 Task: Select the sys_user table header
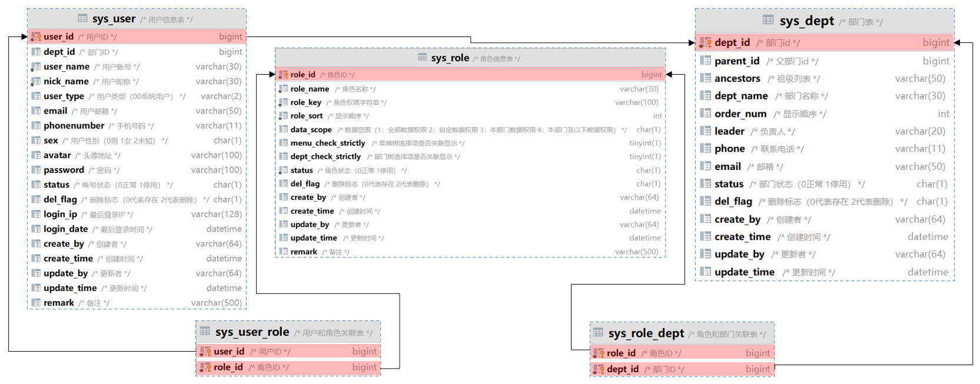point(137,19)
